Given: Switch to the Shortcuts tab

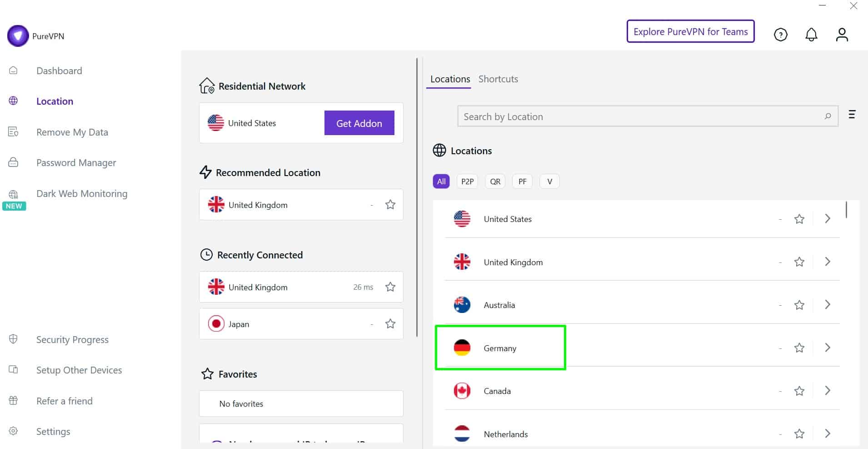Looking at the screenshot, I should [498, 79].
